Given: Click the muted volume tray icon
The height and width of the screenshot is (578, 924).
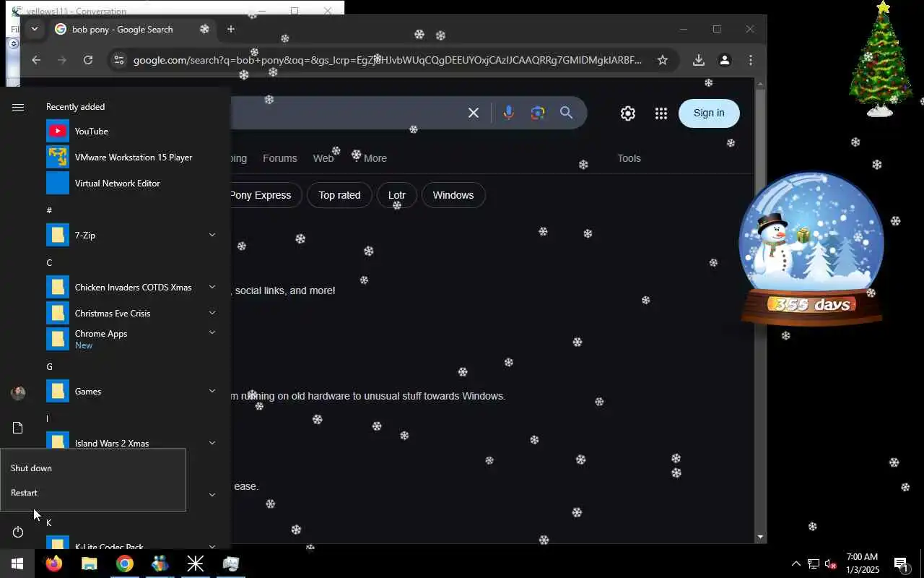Looking at the screenshot, I should tap(830, 564).
